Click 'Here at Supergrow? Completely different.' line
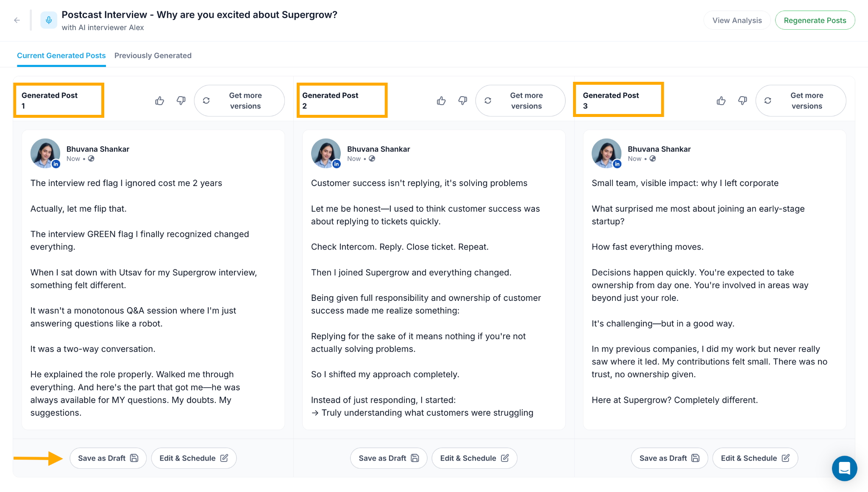The image size is (868, 492). [675, 400]
